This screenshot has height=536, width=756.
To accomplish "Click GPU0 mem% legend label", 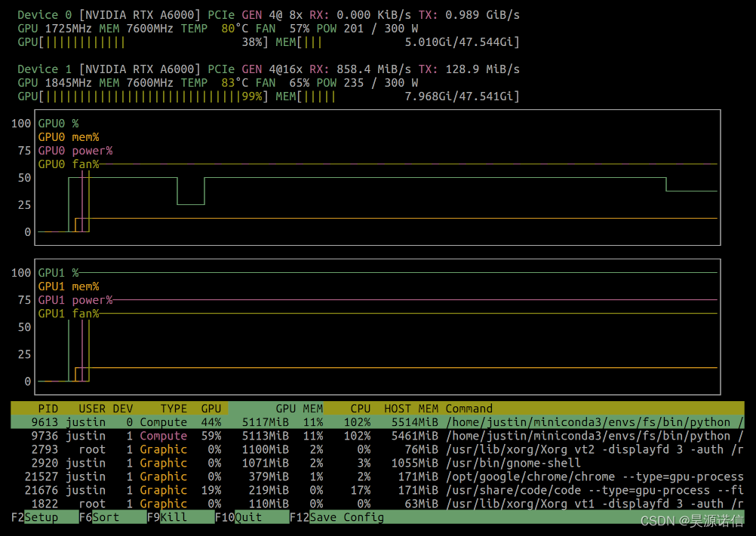I will (69, 136).
